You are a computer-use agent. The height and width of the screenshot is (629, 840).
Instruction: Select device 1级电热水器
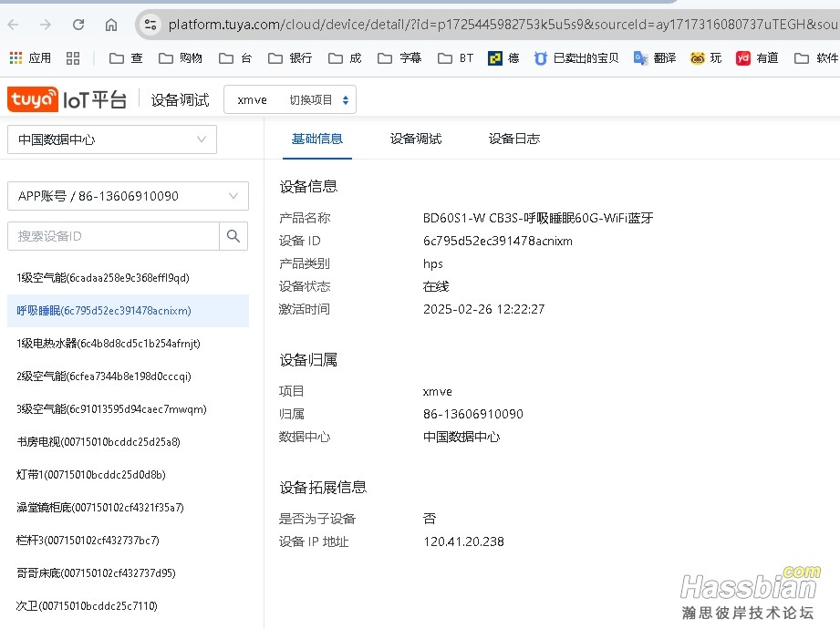pos(128,344)
